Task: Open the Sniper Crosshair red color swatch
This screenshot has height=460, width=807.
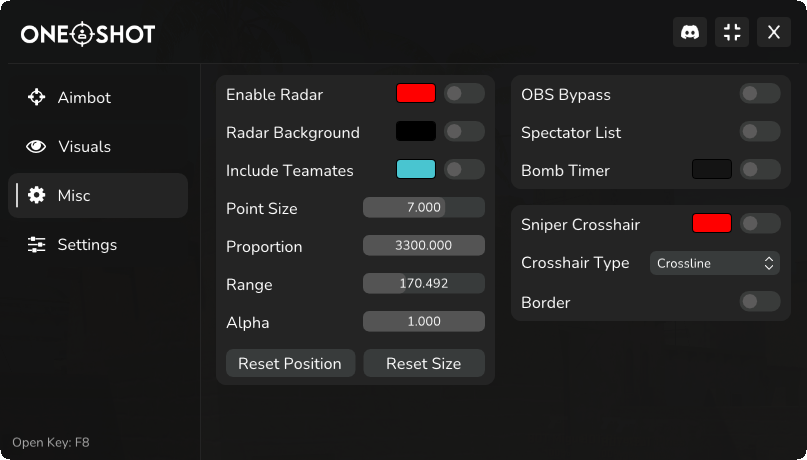Action: tap(712, 224)
